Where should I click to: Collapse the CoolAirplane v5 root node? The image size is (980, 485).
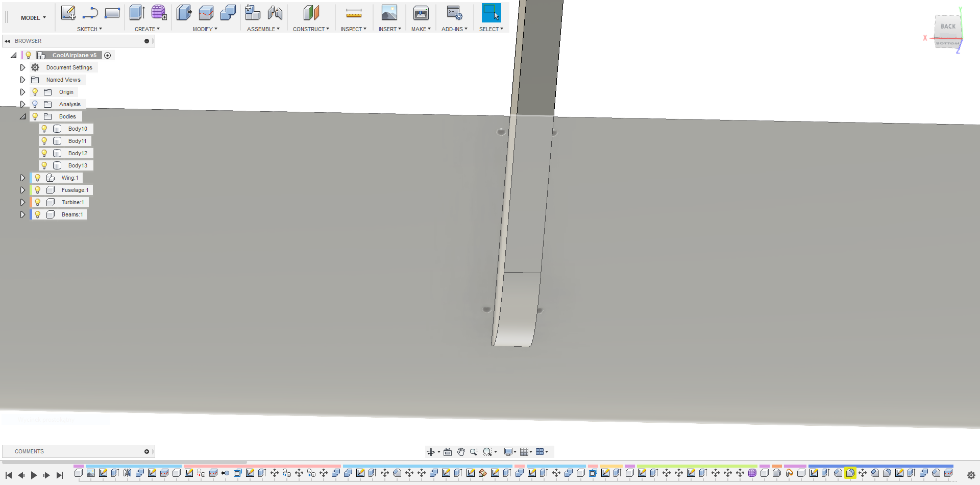point(14,55)
